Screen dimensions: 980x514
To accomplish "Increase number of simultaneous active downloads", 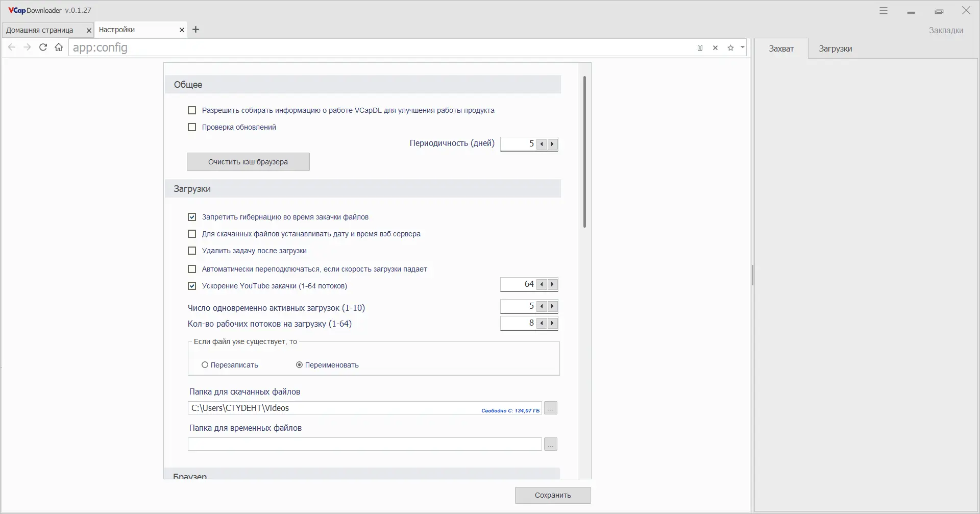I will 552,306.
